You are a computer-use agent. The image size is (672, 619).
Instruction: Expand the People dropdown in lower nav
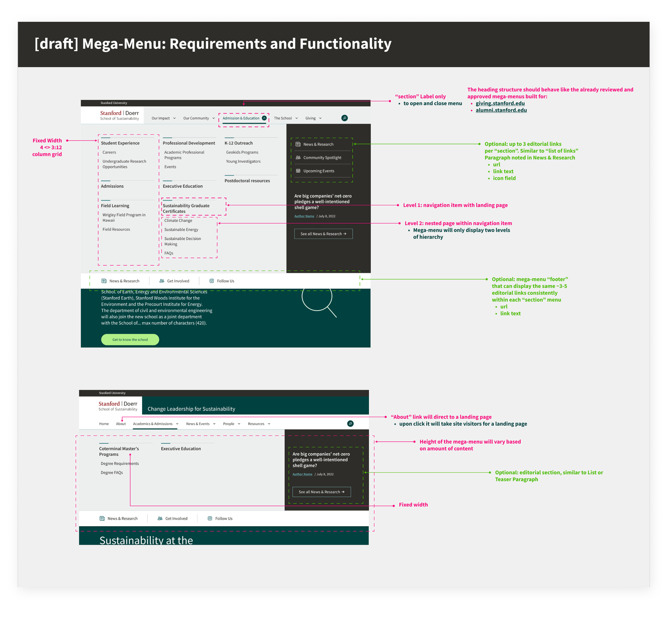click(239, 424)
